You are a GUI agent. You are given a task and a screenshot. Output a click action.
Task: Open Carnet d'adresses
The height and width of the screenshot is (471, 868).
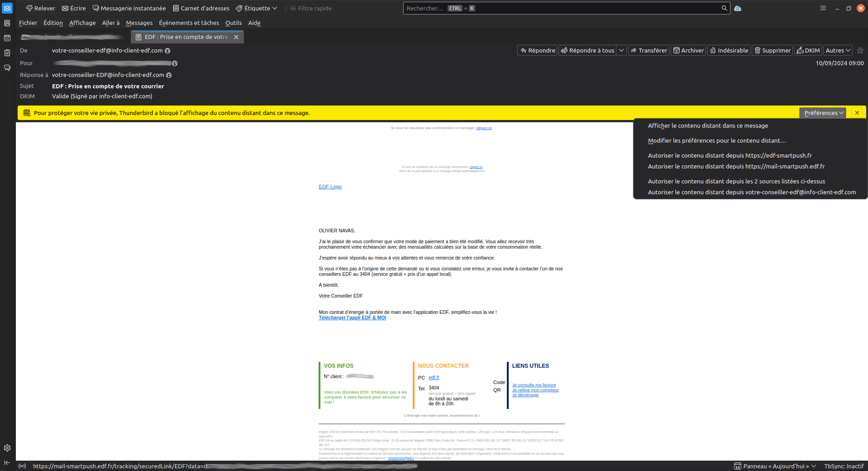coord(201,8)
